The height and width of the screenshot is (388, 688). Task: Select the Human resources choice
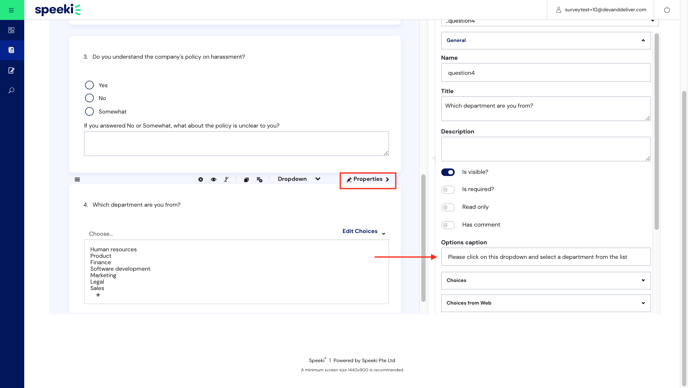point(114,249)
